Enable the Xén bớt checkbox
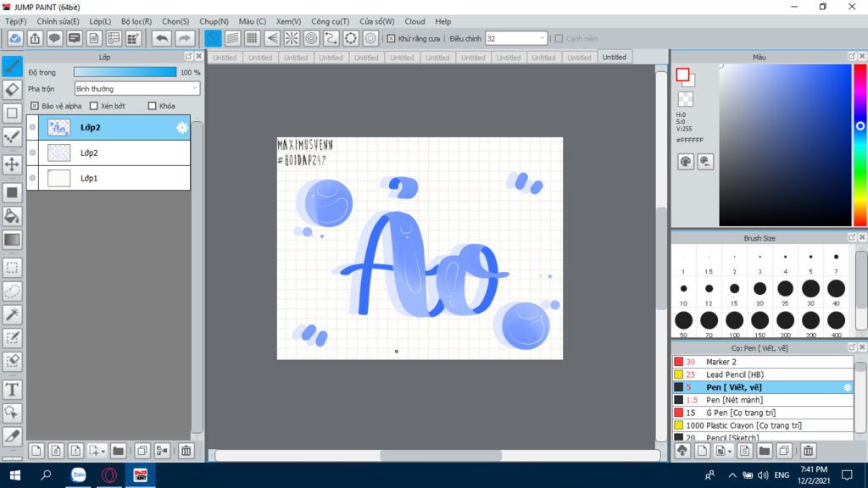The width and height of the screenshot is (868, 488). coord(93,106)
